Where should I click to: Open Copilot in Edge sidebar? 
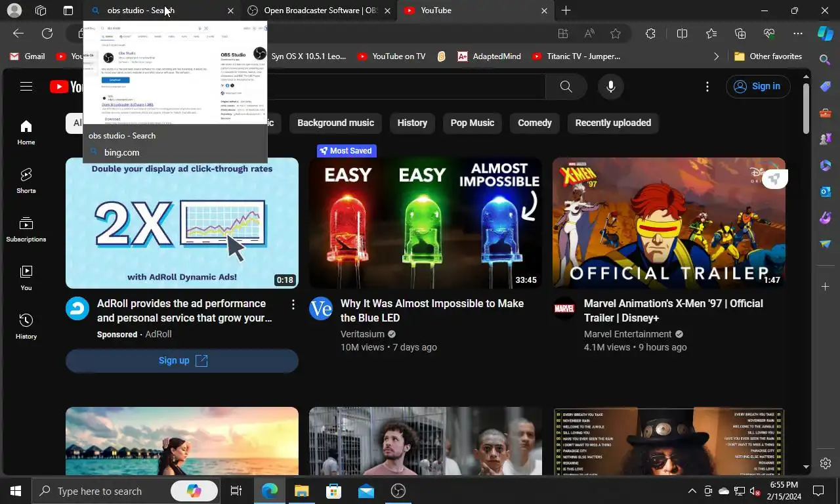[x=826, y=33]
